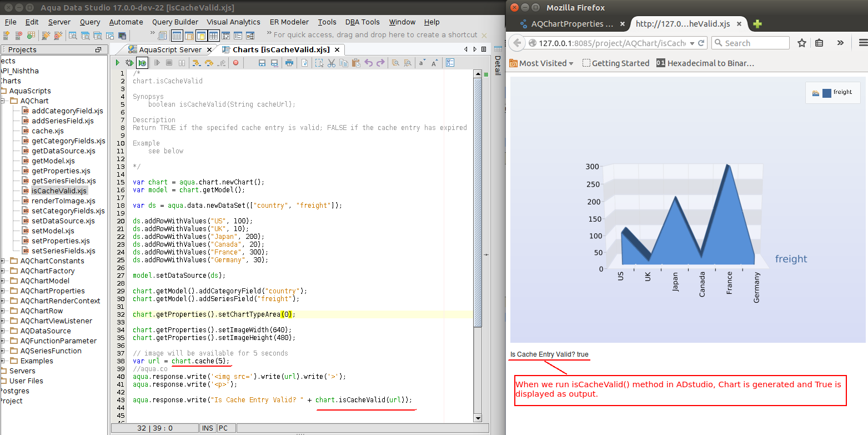Click the Select All dashed-rectangle icon
The width and height of the screenshot is (868, 435).
pyautogui.click(x=319, y=63)
